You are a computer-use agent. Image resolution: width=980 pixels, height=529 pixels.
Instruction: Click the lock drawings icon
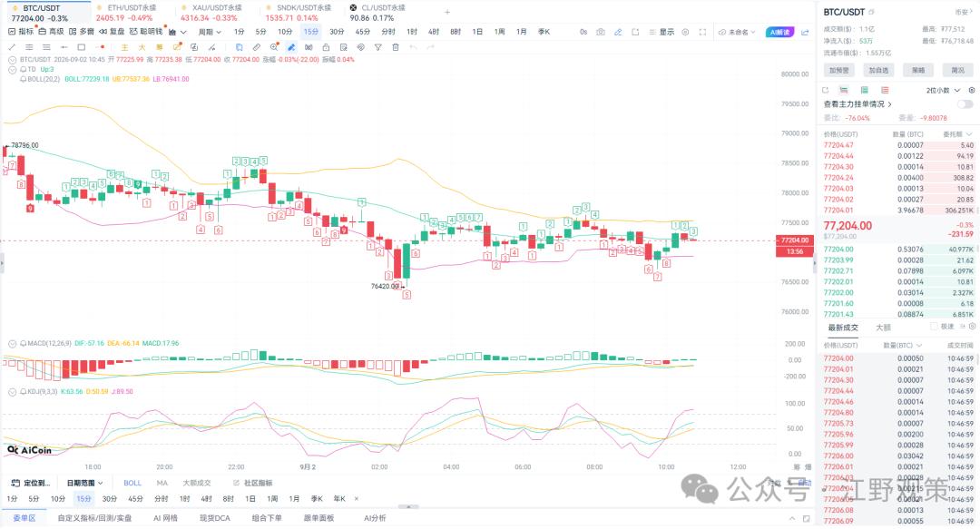[x=326, y=47]
